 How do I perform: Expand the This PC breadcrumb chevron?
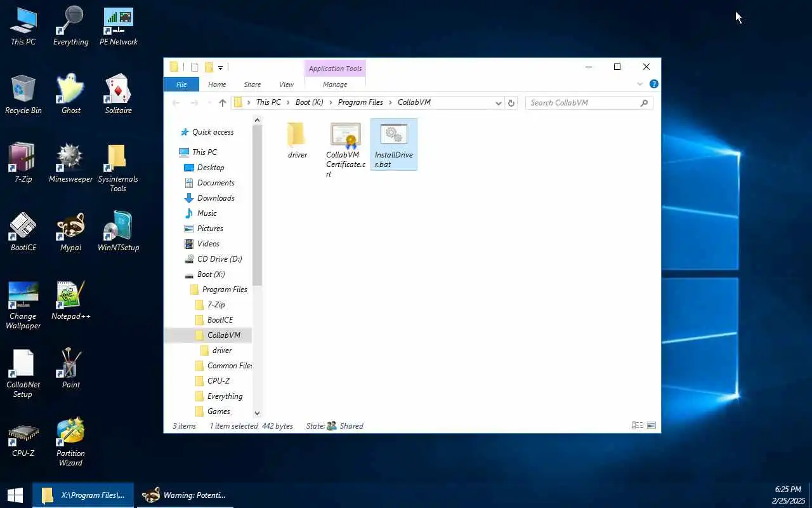[287, 102]
